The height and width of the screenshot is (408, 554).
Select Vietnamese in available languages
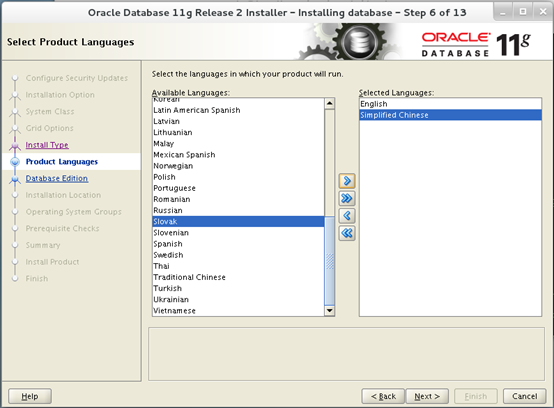pos(238,311)
